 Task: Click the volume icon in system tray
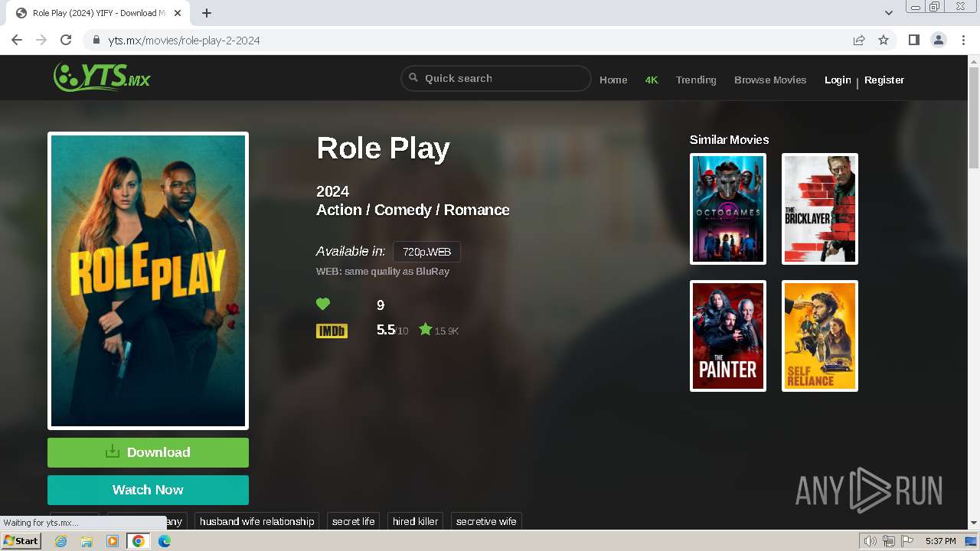[870, 541]
